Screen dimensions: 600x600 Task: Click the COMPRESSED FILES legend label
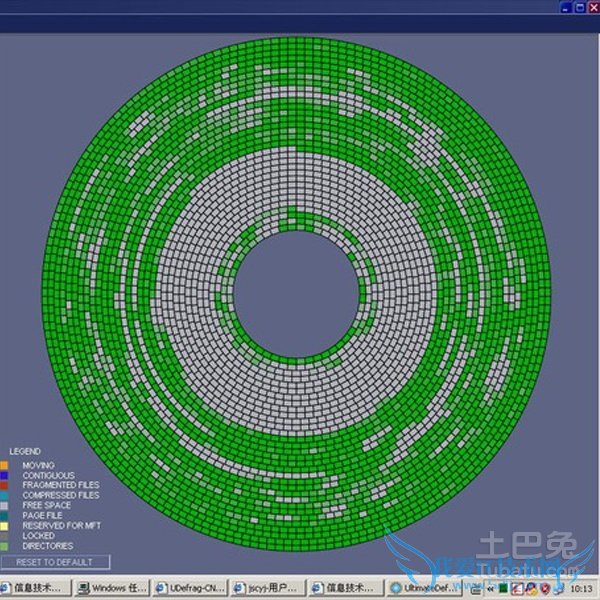click(61, 496)
